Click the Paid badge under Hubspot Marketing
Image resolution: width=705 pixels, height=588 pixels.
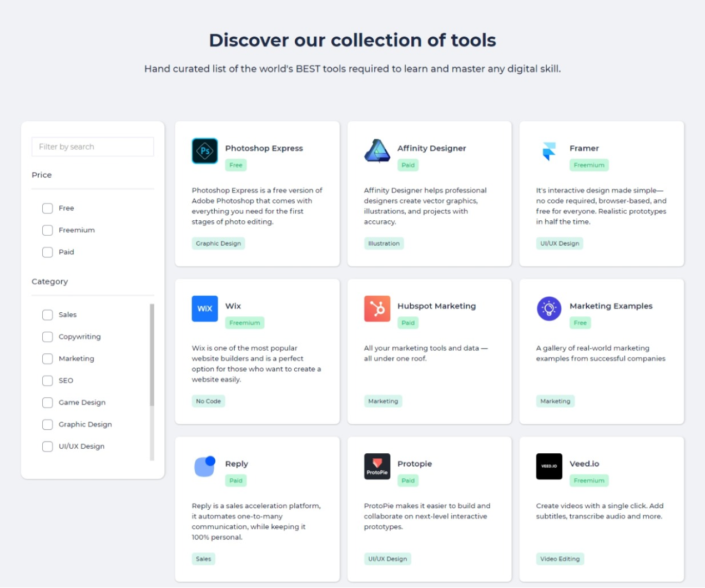click(x=408, y=323)
